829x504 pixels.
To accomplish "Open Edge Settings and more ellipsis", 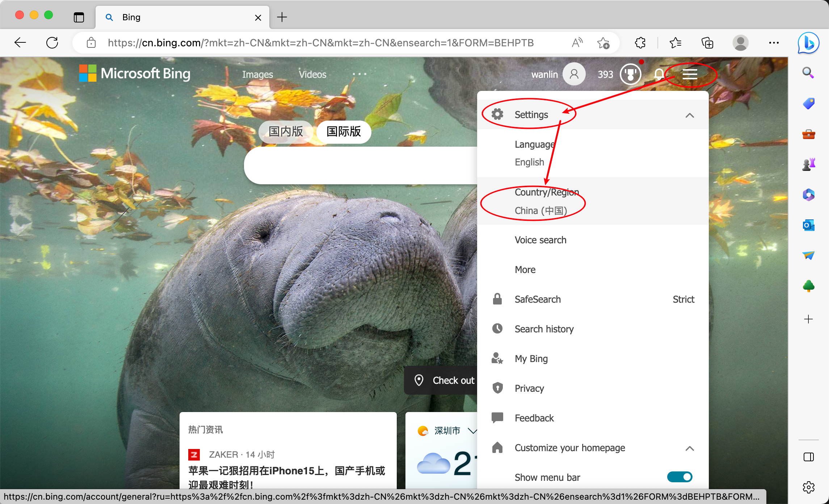I will [774, 43].
